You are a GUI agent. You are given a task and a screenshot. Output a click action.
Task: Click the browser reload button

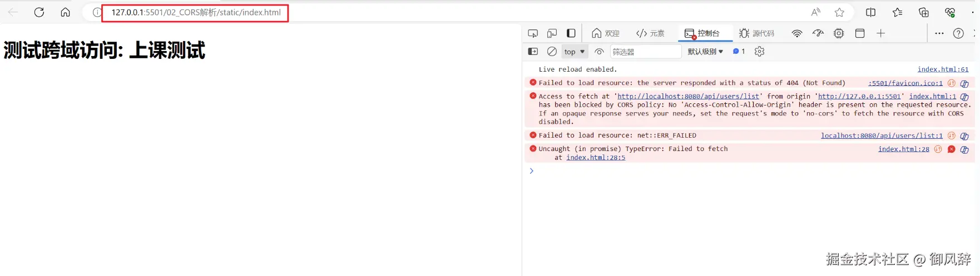pos(39,12)
